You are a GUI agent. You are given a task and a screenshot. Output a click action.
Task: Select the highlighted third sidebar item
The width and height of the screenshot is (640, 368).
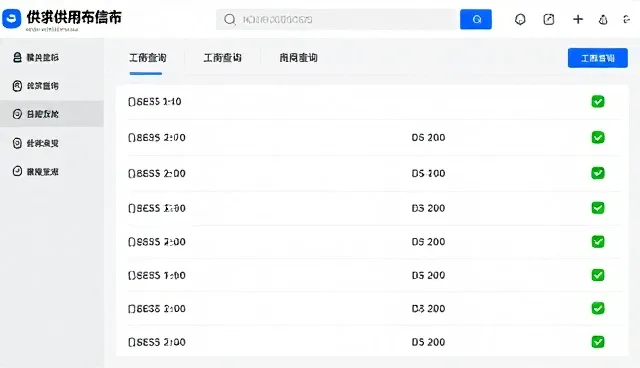(x=52, y=114)
